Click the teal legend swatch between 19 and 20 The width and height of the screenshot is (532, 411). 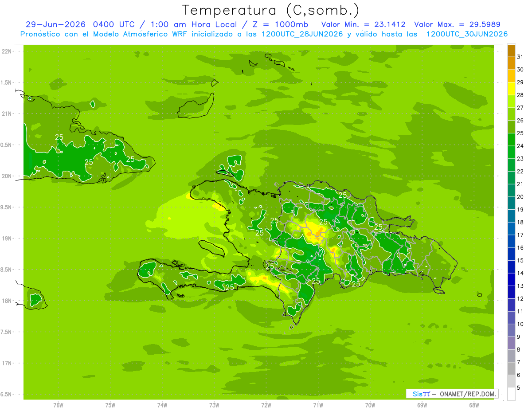[511, 204]
